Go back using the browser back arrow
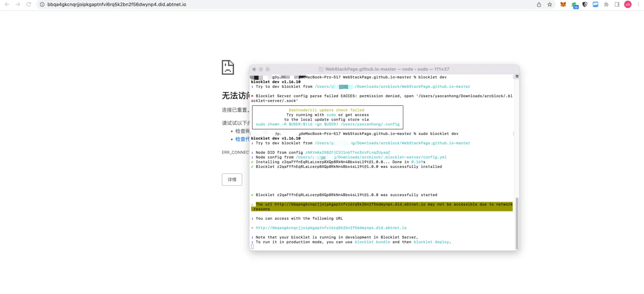 7,4
